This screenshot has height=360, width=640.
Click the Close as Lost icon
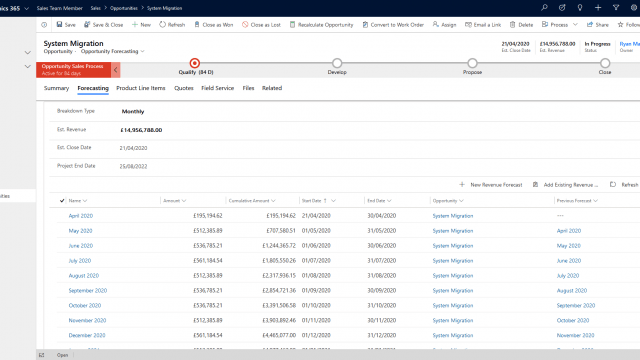[245, 25]
